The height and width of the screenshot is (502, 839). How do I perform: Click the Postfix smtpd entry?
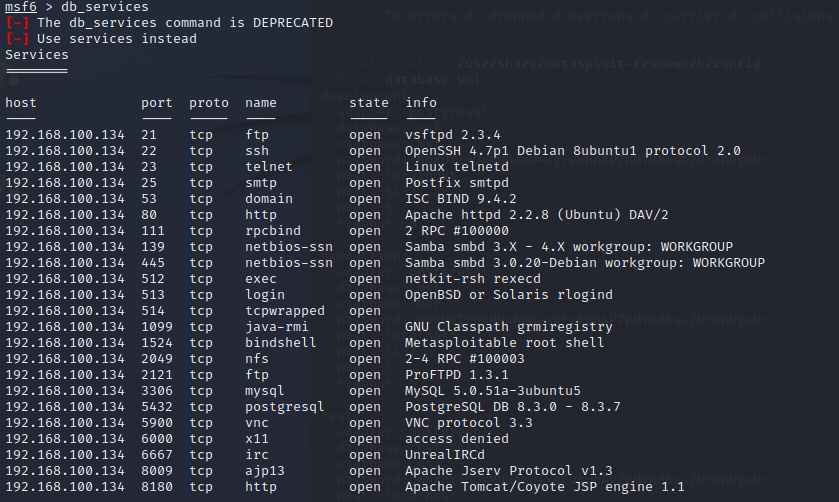[457, 183]
